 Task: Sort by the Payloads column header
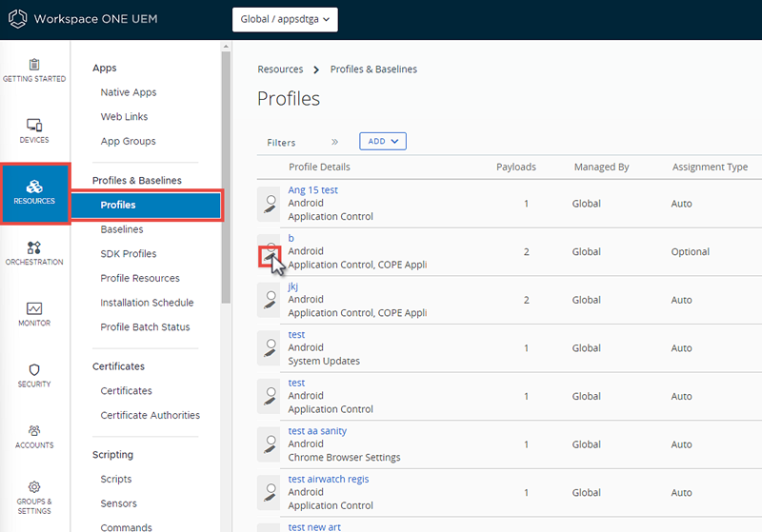point(516,167)
